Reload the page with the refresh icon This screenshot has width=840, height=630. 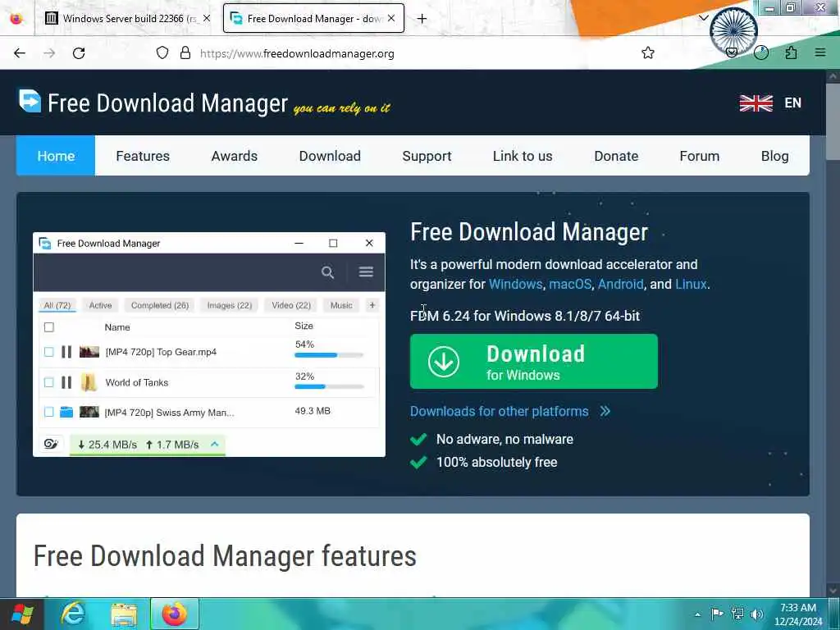[x=79, y=53]
